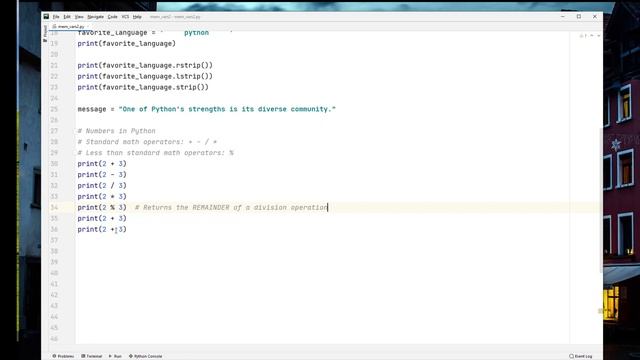
Task: Close the PyCharm window
Action: [595, 17]
